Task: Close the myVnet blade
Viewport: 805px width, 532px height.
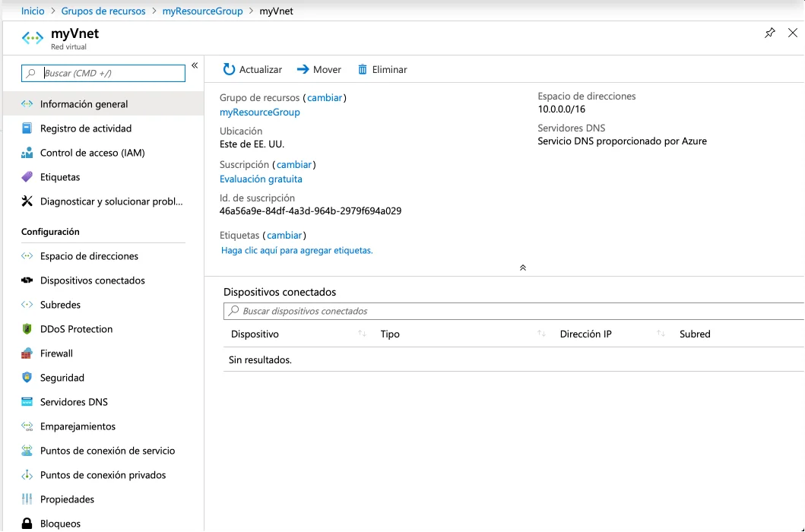Action: tap(793, 33)
